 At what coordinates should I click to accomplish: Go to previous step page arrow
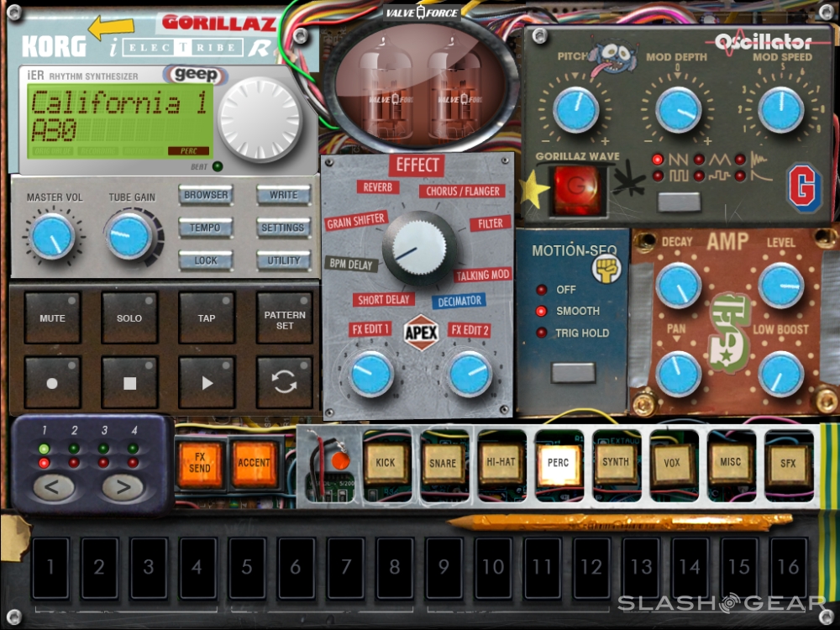coord(52,487)
